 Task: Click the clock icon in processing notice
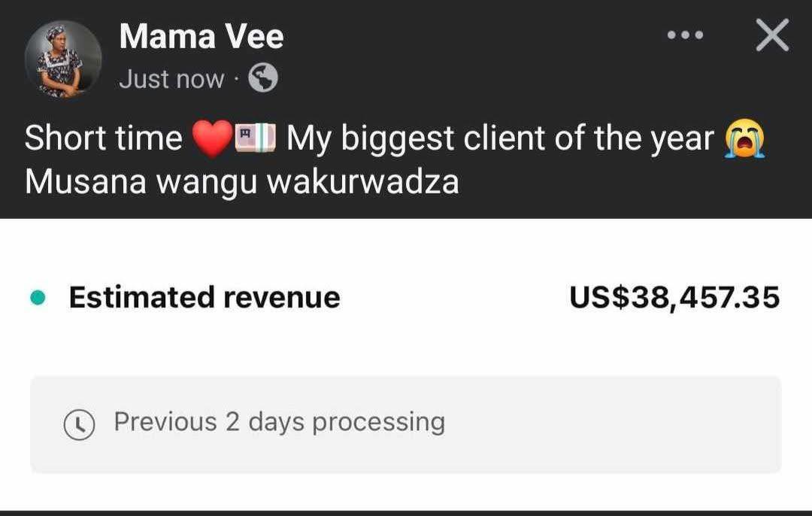click(79, 424)
